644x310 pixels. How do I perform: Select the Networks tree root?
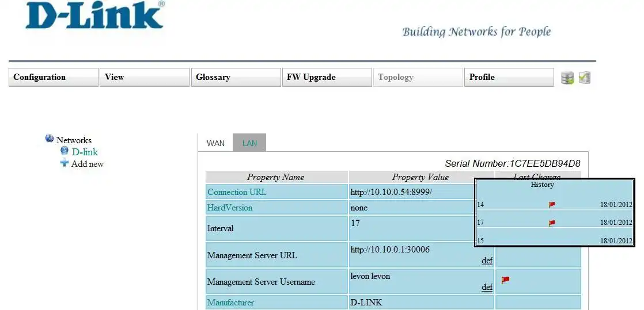coord(74,140)
